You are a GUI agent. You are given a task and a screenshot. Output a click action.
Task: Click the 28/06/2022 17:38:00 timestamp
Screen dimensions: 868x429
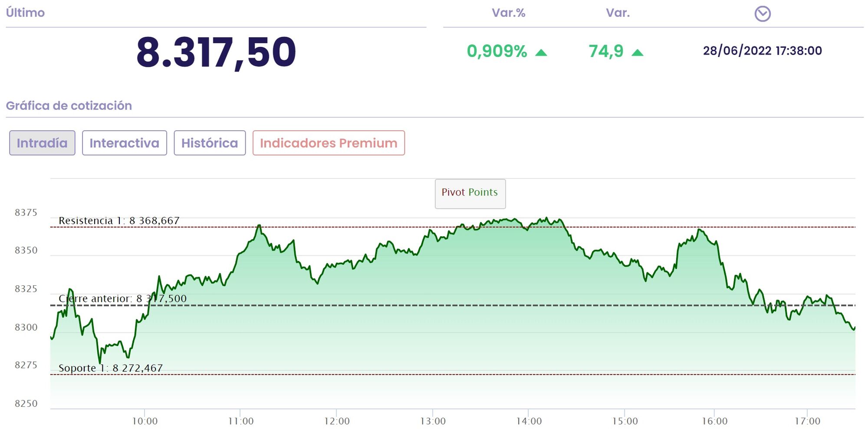(762, 51)
